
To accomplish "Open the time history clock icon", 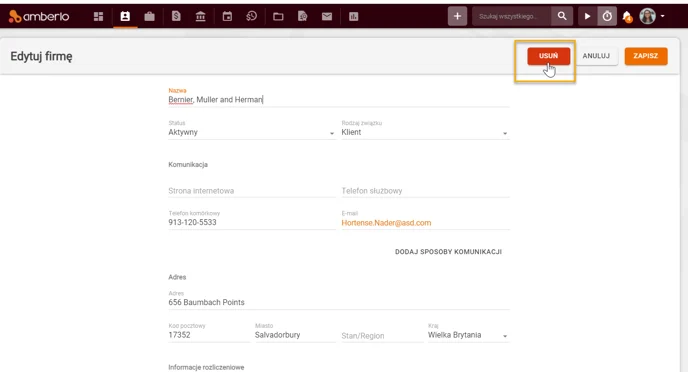I will [251, 16].
